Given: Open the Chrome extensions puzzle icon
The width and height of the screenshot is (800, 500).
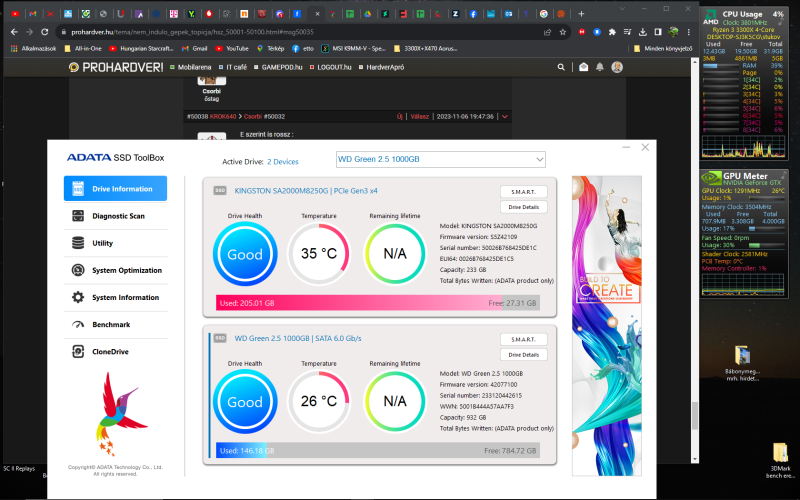Looking at the screenshot, I should (x=612, y=32).
